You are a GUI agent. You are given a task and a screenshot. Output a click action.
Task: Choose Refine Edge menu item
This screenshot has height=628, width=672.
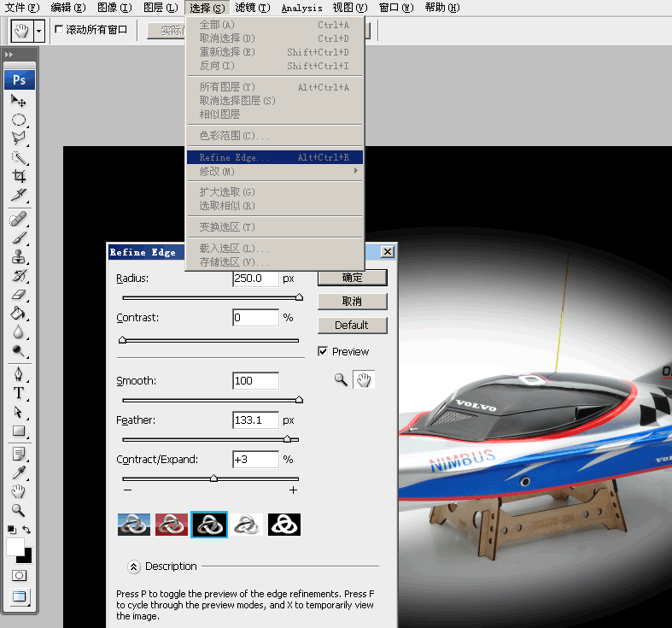click(274, 157)
